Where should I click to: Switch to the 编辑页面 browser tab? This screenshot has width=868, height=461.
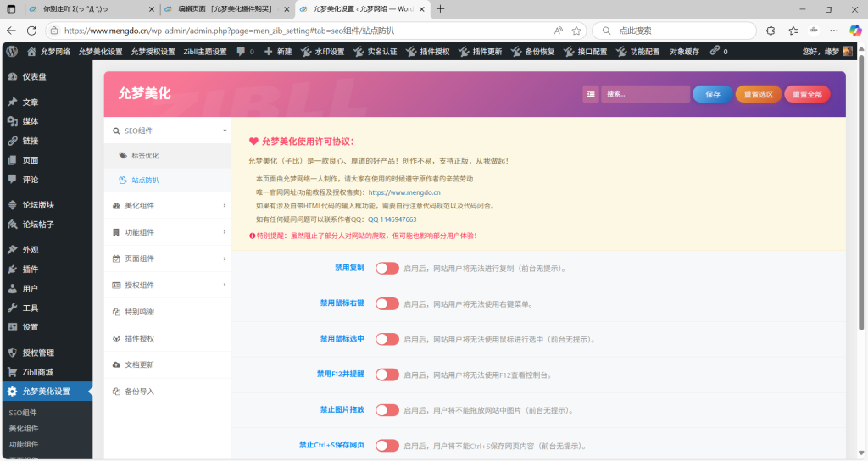227,9
